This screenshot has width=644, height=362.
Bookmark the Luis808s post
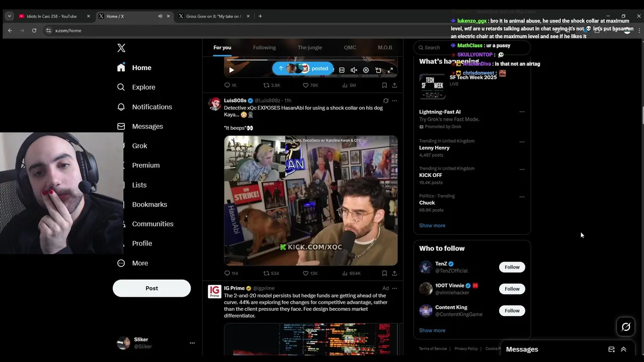coord(384,274)
